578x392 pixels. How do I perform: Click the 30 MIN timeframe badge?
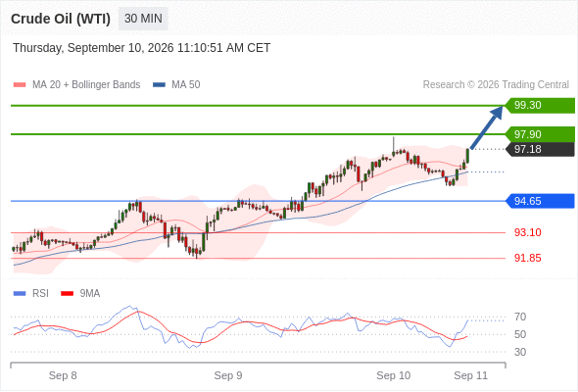pos(143,19)
